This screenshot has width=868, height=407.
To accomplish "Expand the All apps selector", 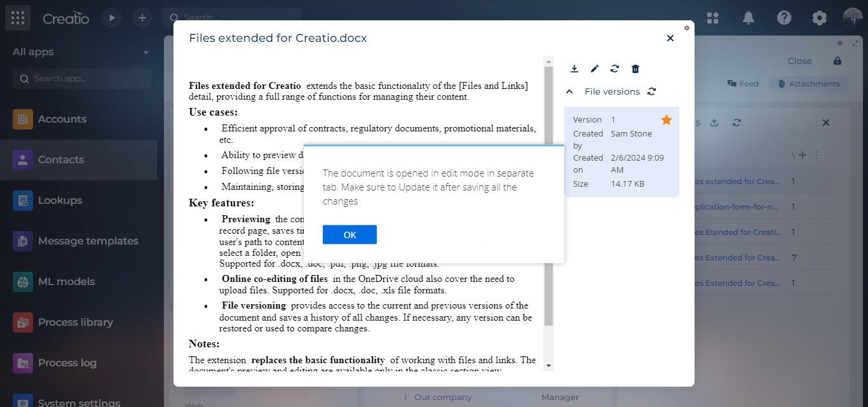I will click(145, 51).
